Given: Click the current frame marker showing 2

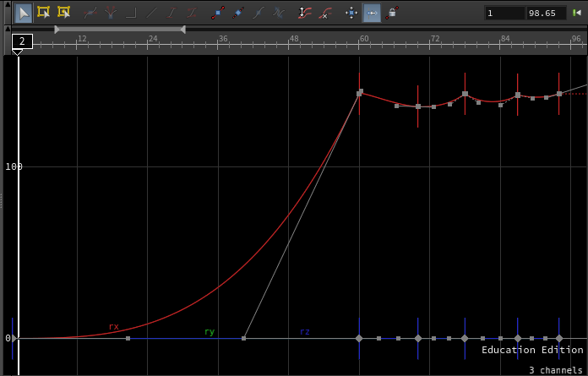Looking at the screenshot, I should (22, 41).
